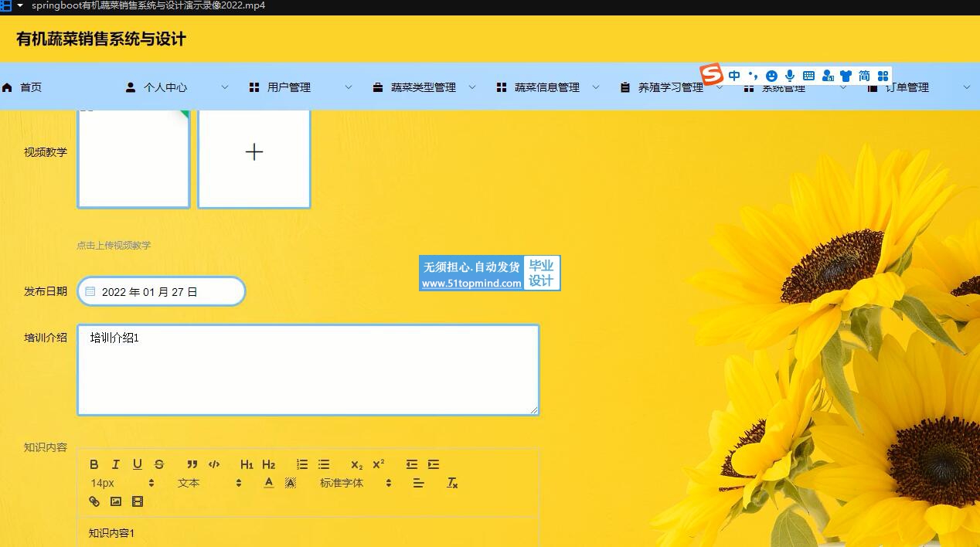This screenshot has width=980, height=547.
Task: Start Sogou voice input microphone
Action: [790, 76]
